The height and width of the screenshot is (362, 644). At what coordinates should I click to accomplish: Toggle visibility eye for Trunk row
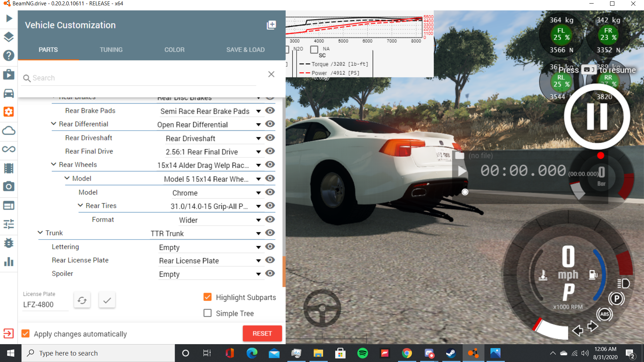270,233
